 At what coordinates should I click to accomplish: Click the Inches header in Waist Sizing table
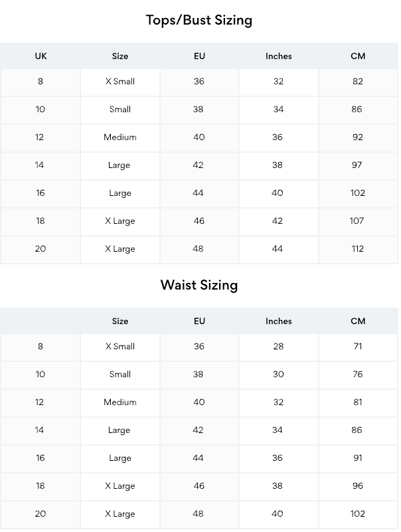tap(278, 321)
